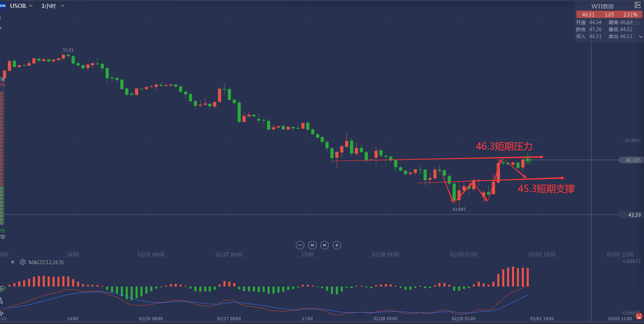Click the 47.3507 price axis label
Image resolution: width=644 pixels, height=324 pixels.
tap(633, 140)
